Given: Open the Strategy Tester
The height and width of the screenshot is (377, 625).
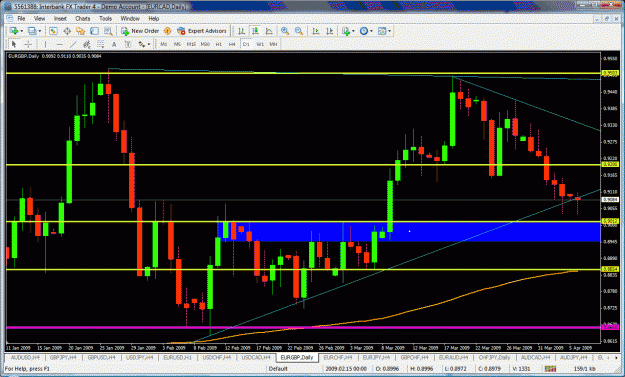Looking at the screenshot, I should point(108,31).
